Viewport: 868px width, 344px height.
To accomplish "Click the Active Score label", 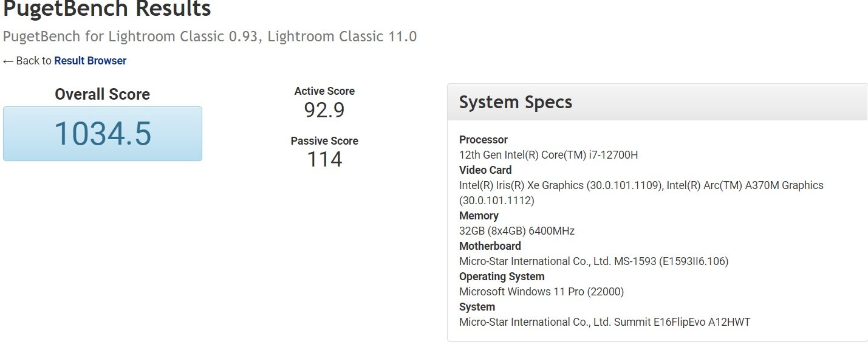I will [x=324, y=91].
